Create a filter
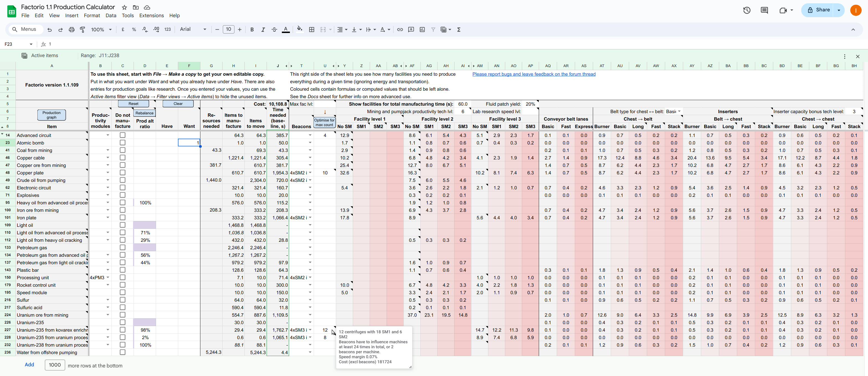 [x=433, y=30]
